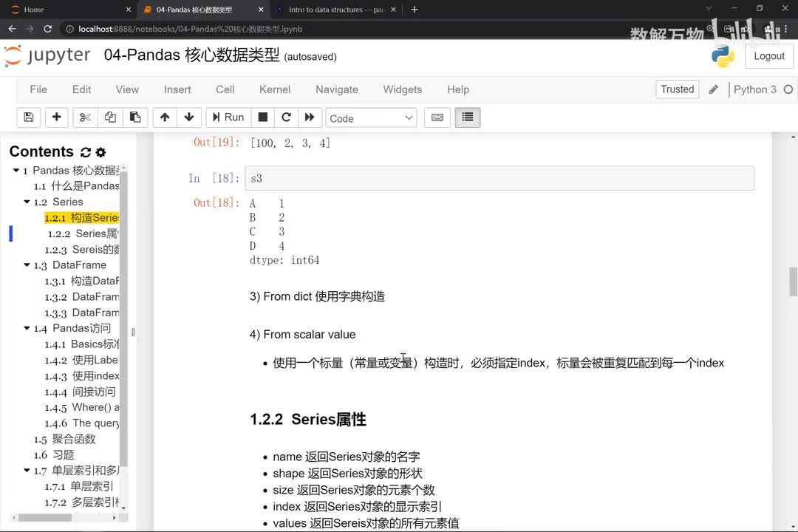Switch to the Home browser tab
This screenshot has width=798, height=532.
(69, 10)
